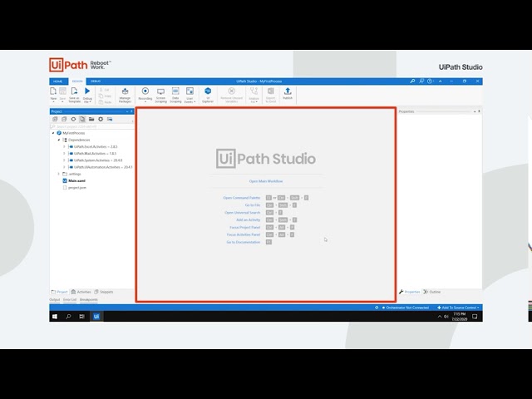
Task: Click the Publish ribbon icon
Action: [288, 91]
